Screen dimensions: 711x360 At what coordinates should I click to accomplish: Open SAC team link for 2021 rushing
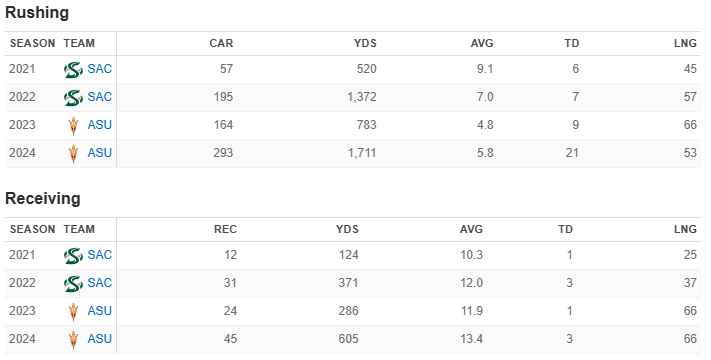[x=99, y=69]
